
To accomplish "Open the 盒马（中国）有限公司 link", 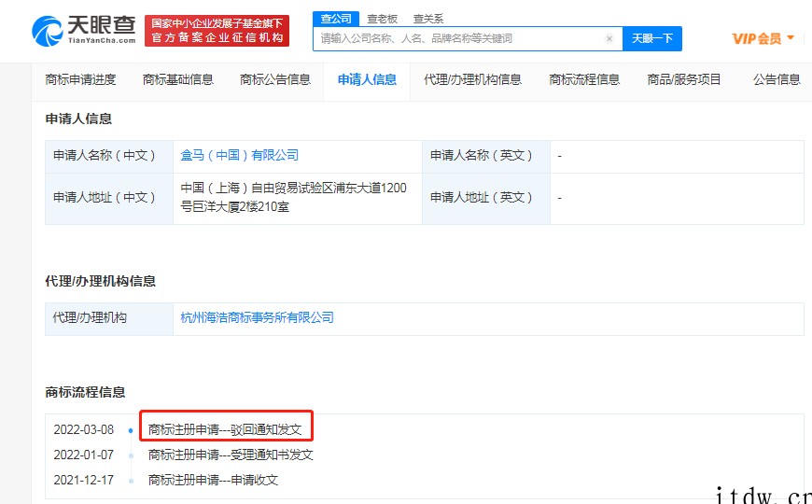I will (x=239, y=155).
